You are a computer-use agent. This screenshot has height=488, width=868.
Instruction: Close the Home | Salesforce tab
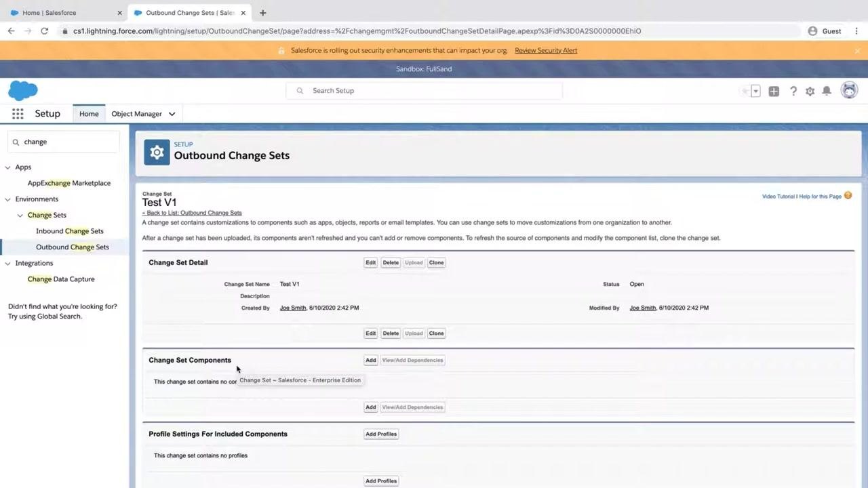(x=119, y=12)
